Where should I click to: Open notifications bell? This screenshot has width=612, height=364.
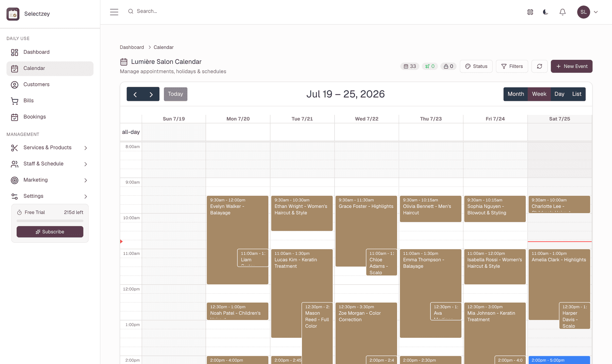tap(563, 12)
